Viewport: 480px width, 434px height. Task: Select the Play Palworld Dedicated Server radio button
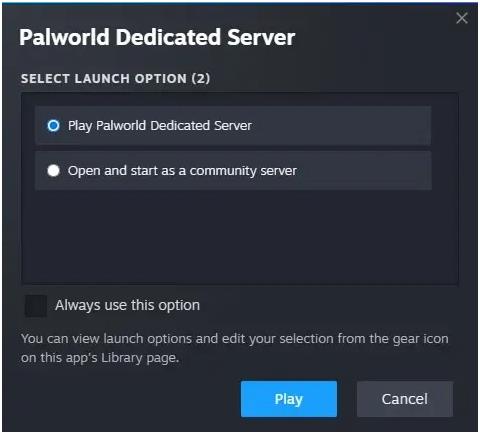[x=53, y=126]
